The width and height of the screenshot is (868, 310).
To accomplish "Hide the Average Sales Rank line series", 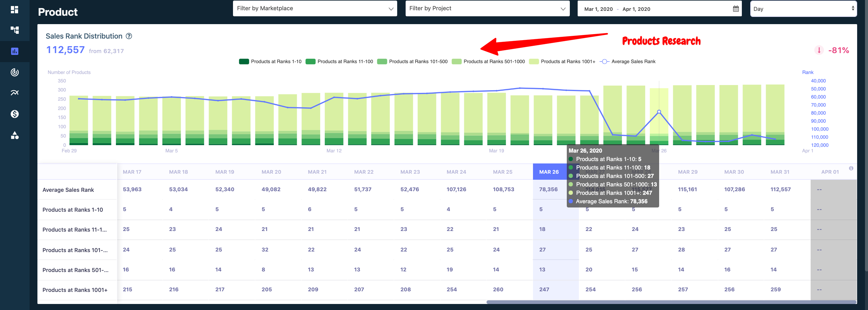I will (628, 62).
